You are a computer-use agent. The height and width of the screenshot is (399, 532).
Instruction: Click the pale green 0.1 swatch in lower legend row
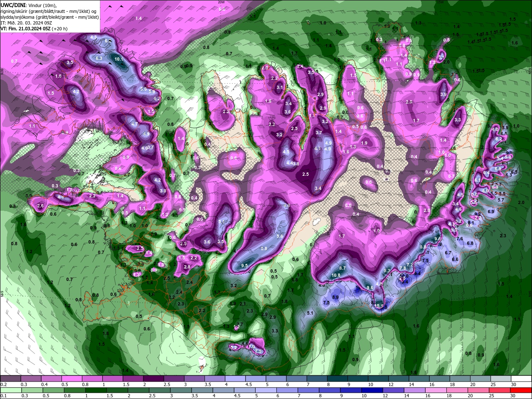pyautogui.click(x=10, y=390)
